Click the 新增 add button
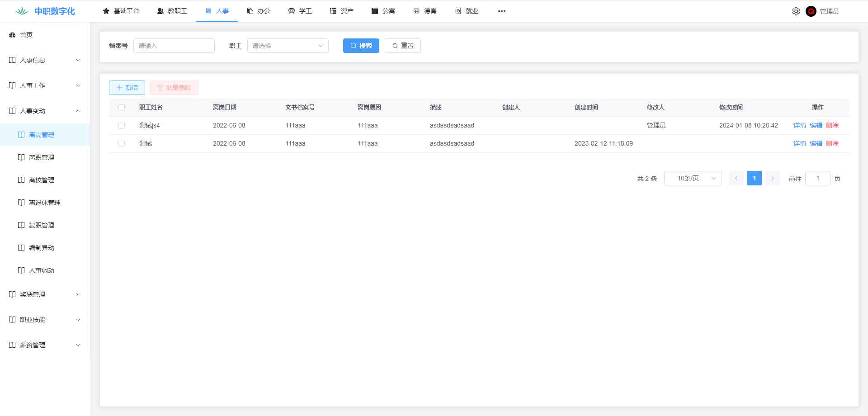This screenshot has width=868, height=416. (x=127, y=88)
